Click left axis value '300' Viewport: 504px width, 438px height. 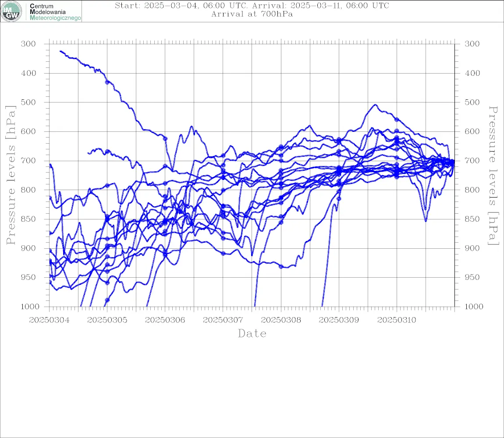click(28, 44)
